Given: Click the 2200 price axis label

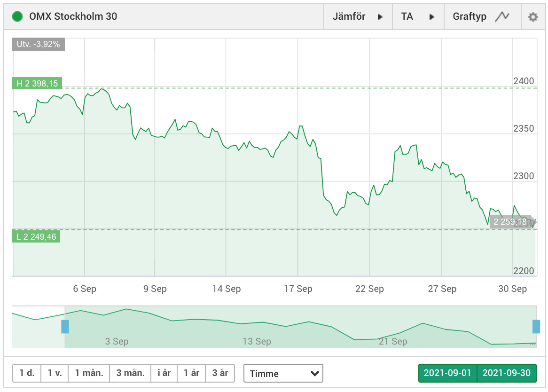Looking at the screenshot, I should (x=524, y=271).
